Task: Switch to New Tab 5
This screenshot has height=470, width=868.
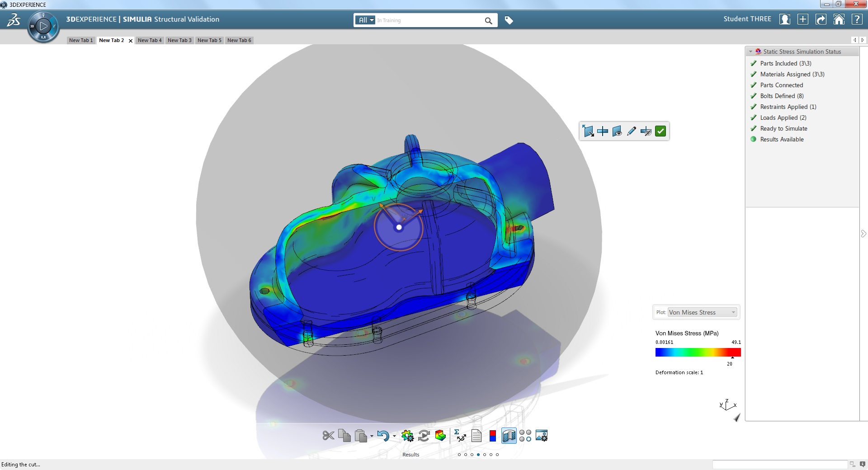Action: pyautogui.click(x=209, y=40)
